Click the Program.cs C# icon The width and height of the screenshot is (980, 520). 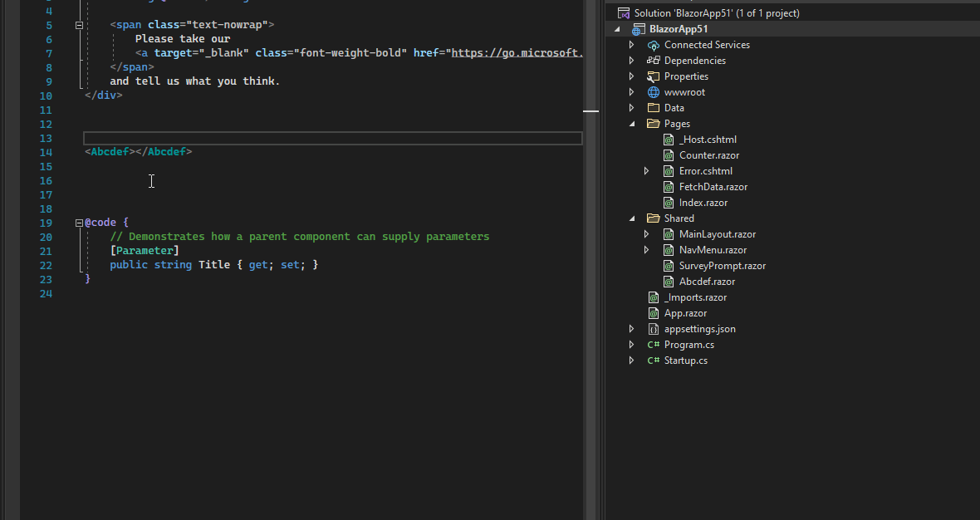[x=653, y=345]
